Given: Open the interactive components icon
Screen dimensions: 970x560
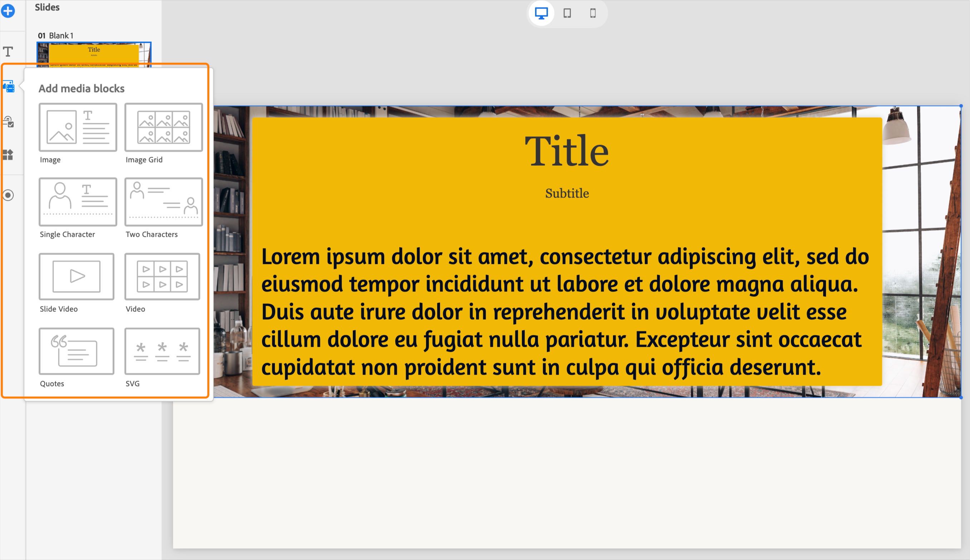Looking at the screenshot, I should pos(9,122).
